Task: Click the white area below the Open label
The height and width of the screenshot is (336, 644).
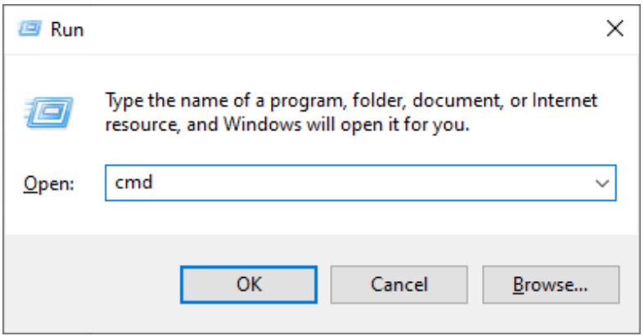Action: 49,213
